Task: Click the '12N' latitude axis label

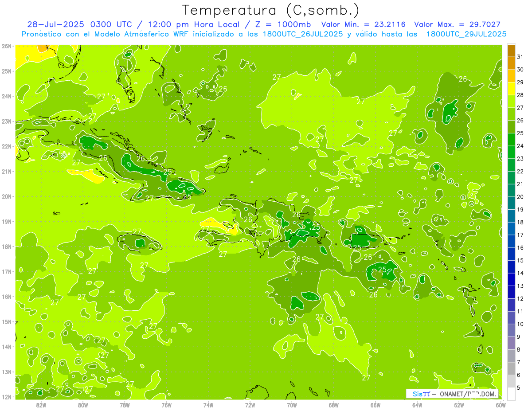Action: tap(6, 397)
